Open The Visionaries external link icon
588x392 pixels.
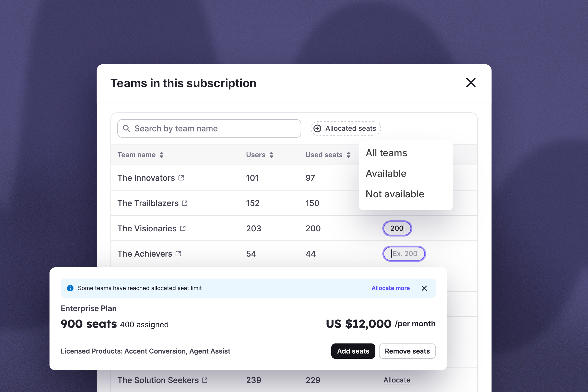point(183,228)
